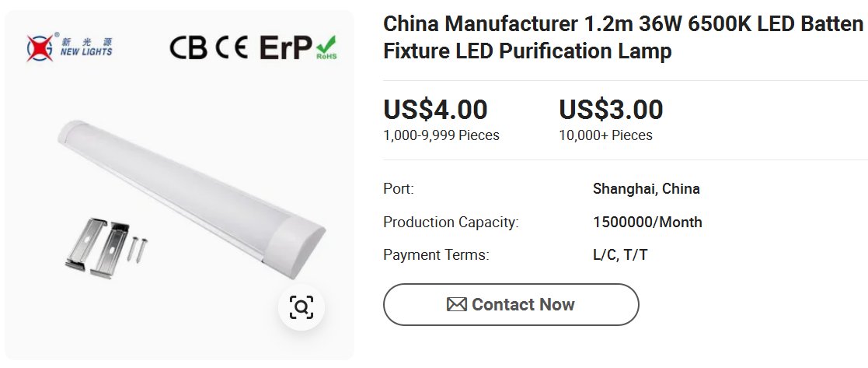Click the green RoHS checkmark icon

[326, 47]
